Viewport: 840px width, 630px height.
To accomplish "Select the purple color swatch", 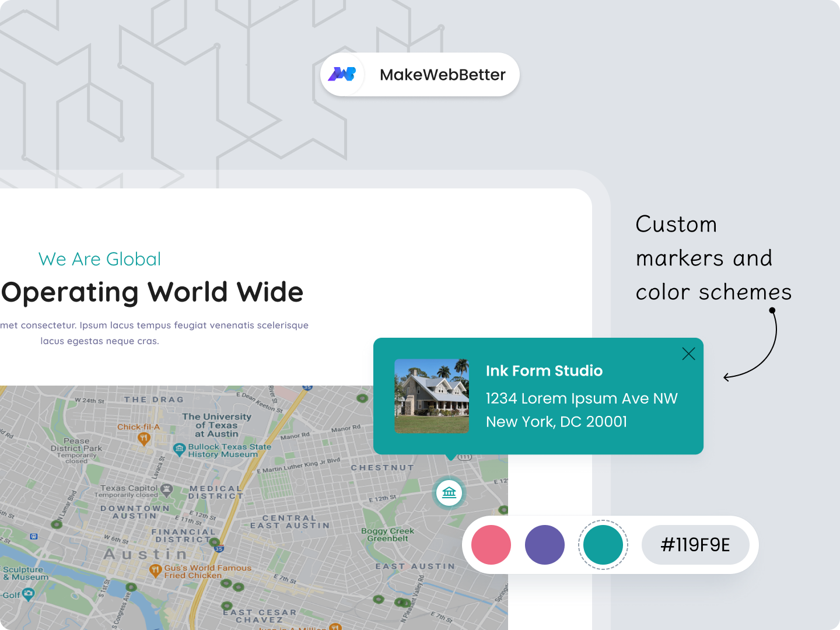I will pyautogui.click(x=545, y=544).
